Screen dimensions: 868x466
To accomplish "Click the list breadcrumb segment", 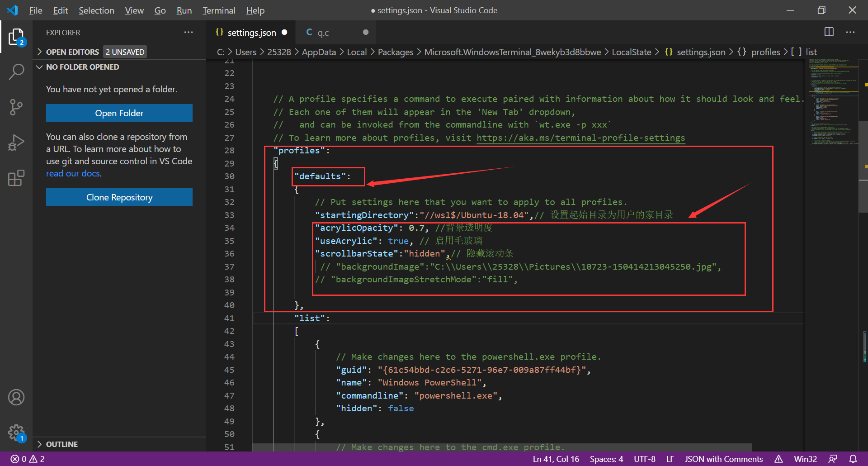I will click(x=811, y=52).
